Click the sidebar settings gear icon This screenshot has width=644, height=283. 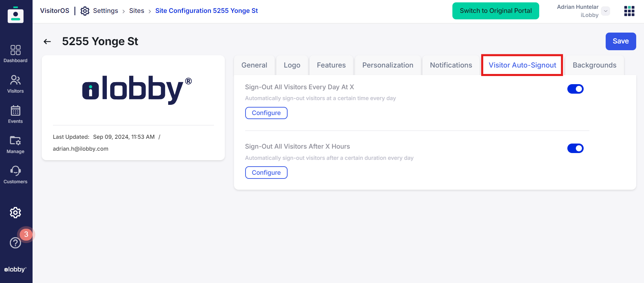[x=16, y=213]
